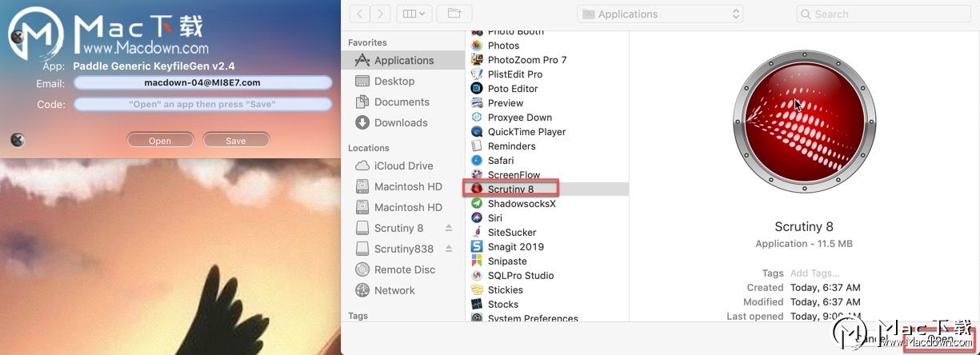Image resolution: width=980 pixels, height=355 pixels.
Task: Select ShadowsocksX name in list
Action: (522, 204)
